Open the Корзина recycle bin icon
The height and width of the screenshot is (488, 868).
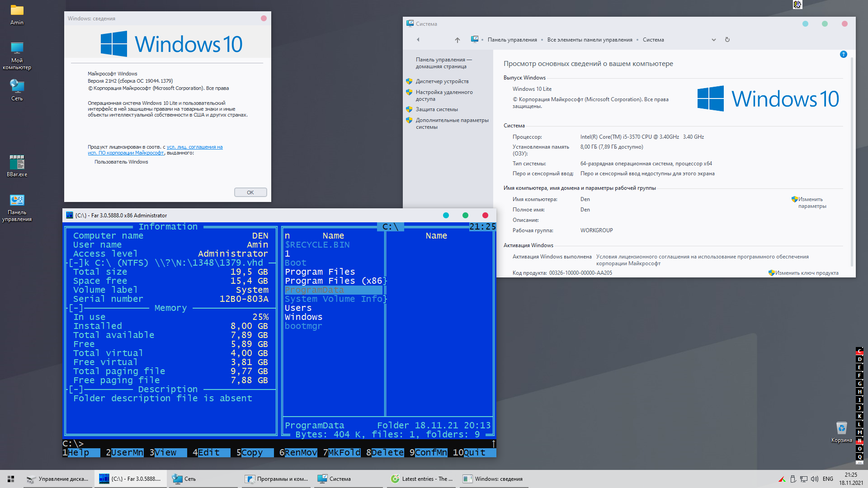[841, 428]
